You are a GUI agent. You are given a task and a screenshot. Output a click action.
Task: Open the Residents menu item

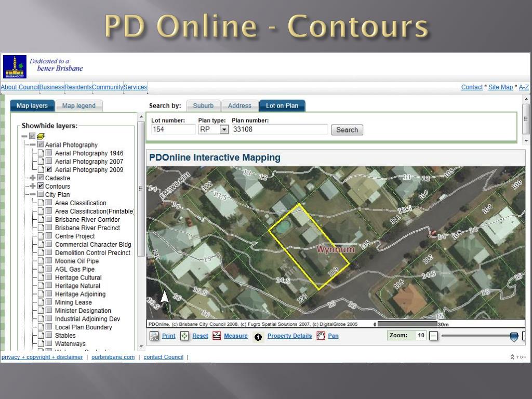pos(78,87)
